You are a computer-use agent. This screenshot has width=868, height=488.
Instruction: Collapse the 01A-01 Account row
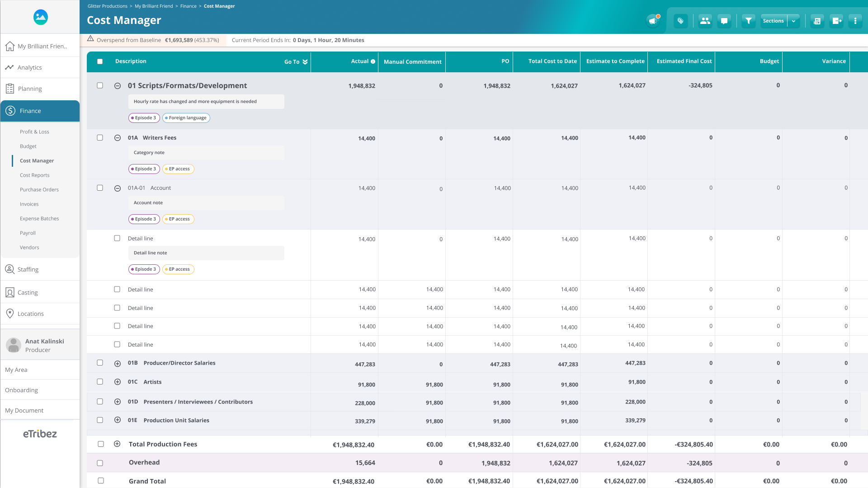point(118,188)
